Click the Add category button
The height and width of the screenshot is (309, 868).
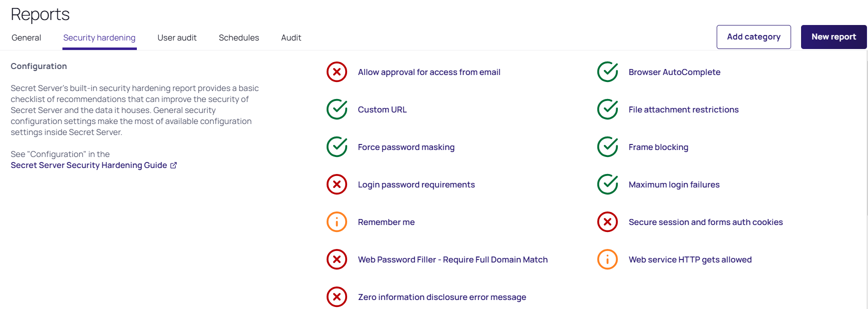click(x=754, y=36)
